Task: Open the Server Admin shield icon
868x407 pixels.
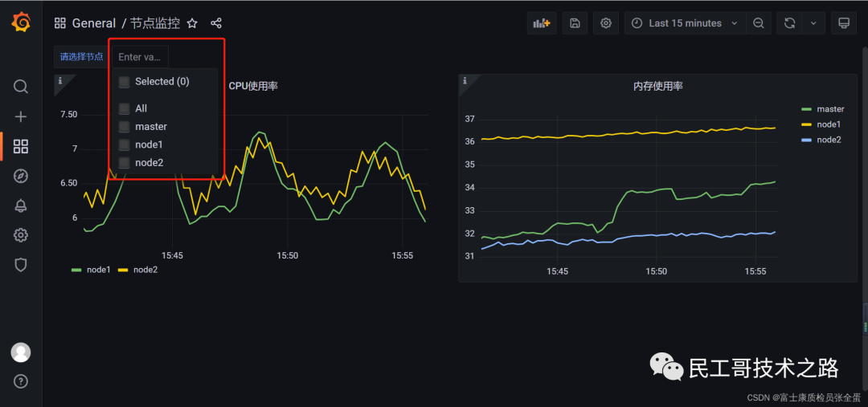Action: pos(20,265)
